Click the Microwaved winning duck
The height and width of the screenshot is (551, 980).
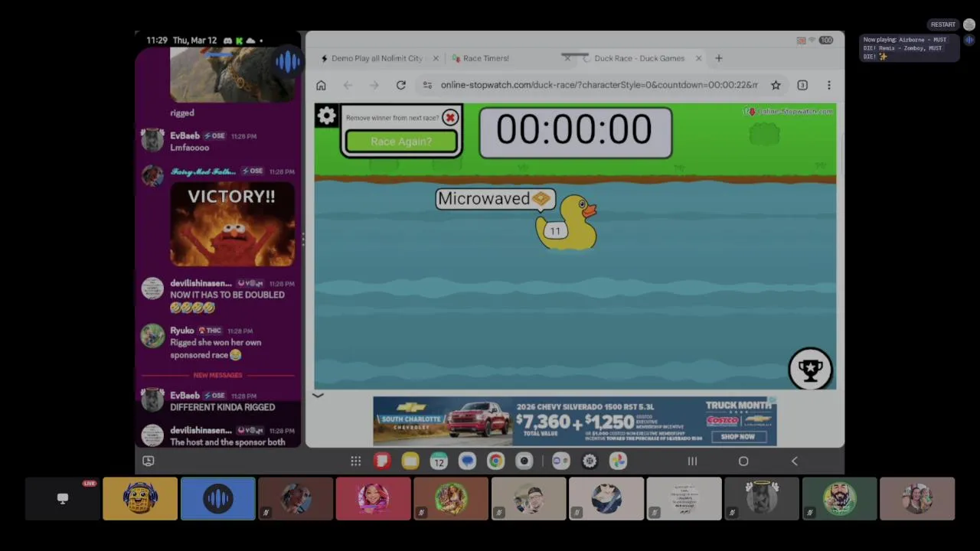click(x=567, y=223)
